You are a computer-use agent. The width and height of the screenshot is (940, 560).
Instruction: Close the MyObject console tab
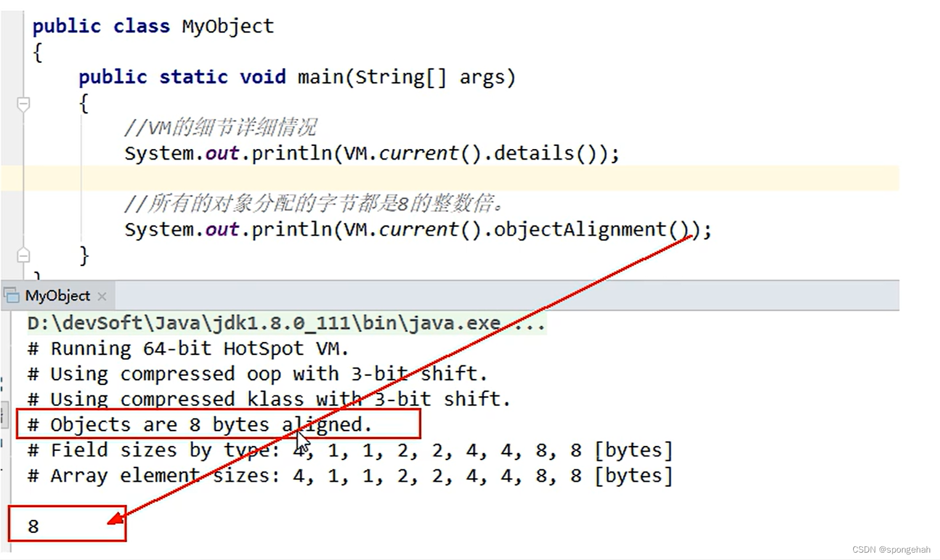(x=102, y=296)
